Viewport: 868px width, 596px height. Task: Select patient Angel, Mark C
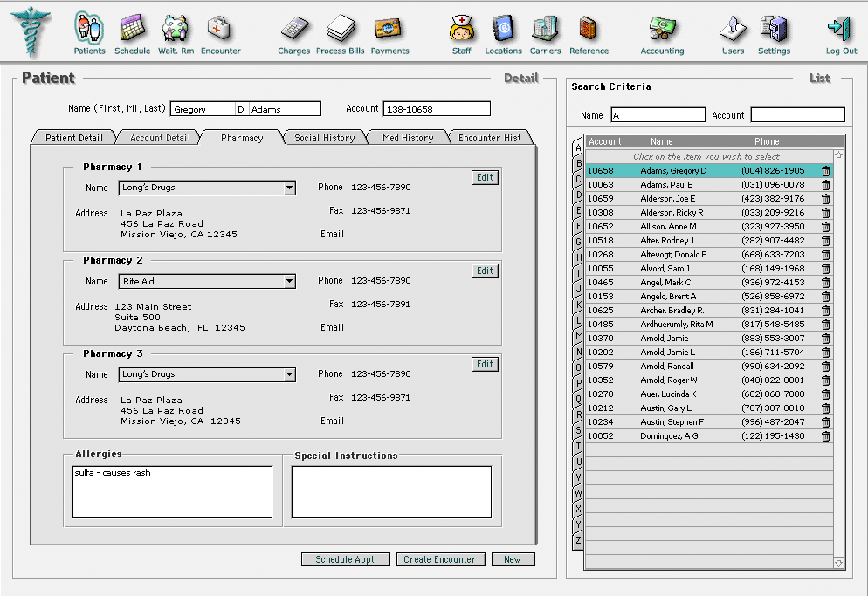[x=709, y=282]
